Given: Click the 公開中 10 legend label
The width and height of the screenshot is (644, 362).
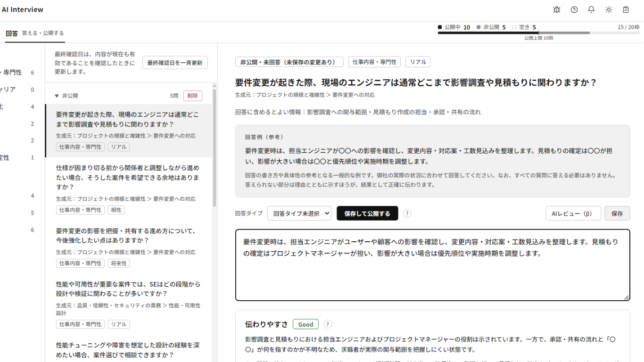Looking at the screenshot, I should tap(454, 27).
